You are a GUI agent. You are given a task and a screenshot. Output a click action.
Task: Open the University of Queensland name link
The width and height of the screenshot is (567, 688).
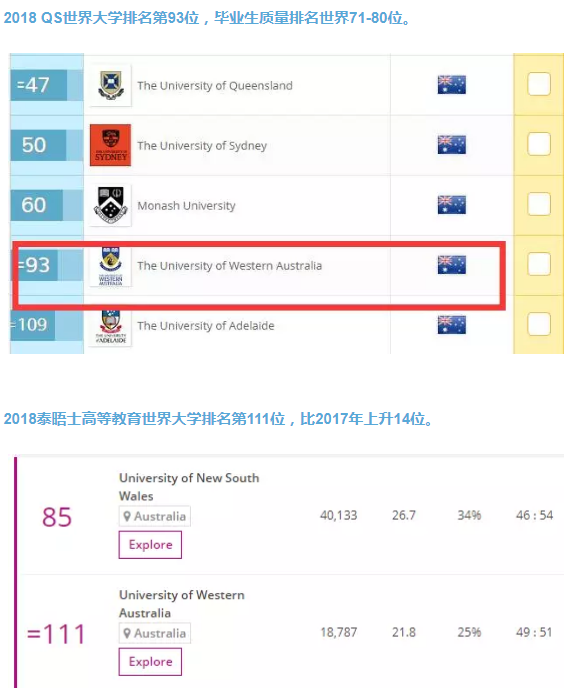215,86
